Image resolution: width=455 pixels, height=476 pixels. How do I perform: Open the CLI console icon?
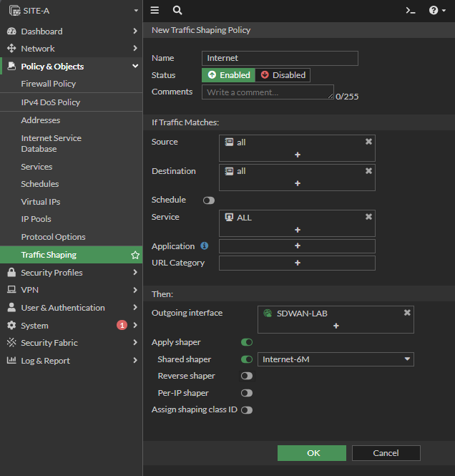point(411,11)
